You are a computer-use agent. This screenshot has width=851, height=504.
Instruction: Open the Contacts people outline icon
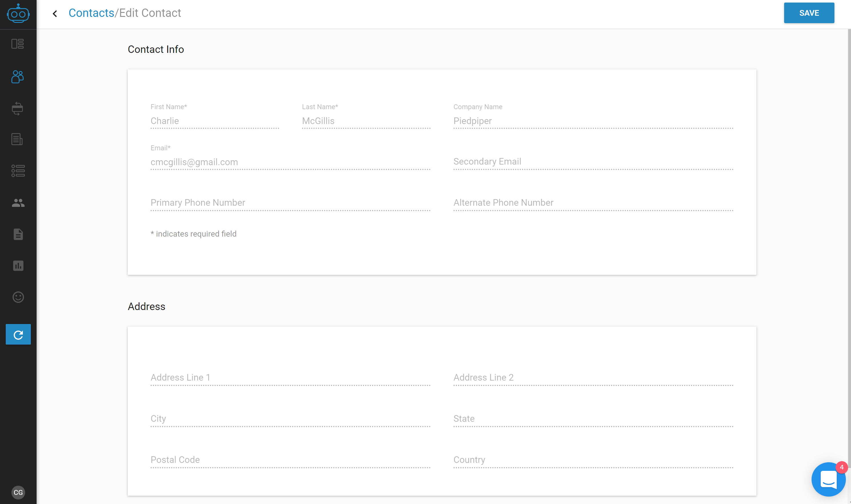click(18, 77)
